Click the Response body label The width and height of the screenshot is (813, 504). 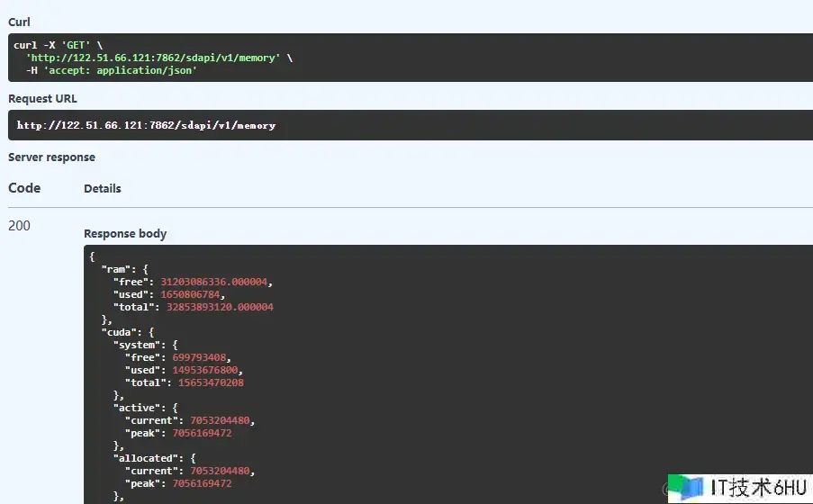click(x=125, y=233)
